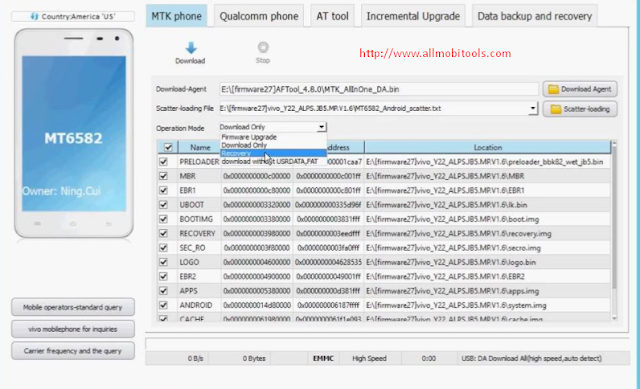
Task: Click the gray Stop icon
Action: pyautogui.click(x=263, y=47)
